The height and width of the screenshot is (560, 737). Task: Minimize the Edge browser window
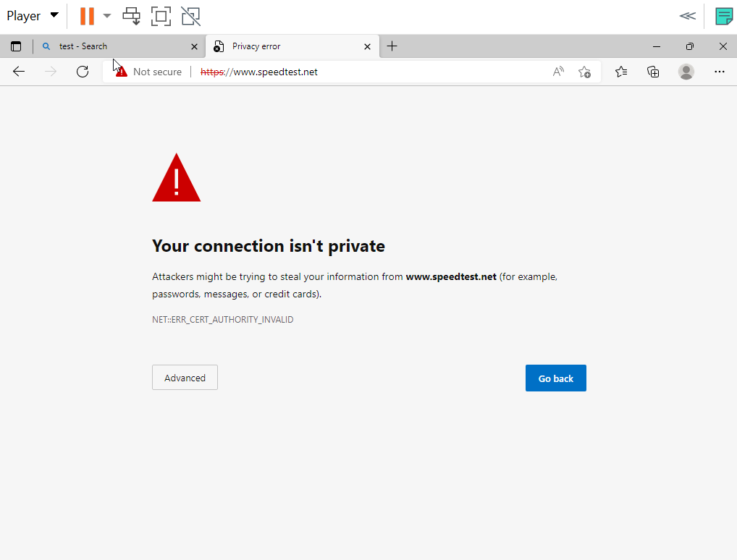pyautogui.click(x=657, y=46)
